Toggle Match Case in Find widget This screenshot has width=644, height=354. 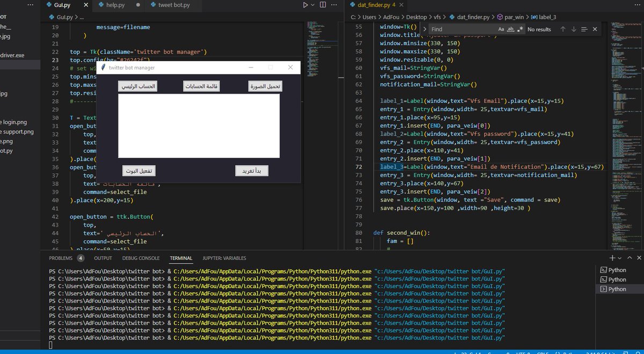501,29
